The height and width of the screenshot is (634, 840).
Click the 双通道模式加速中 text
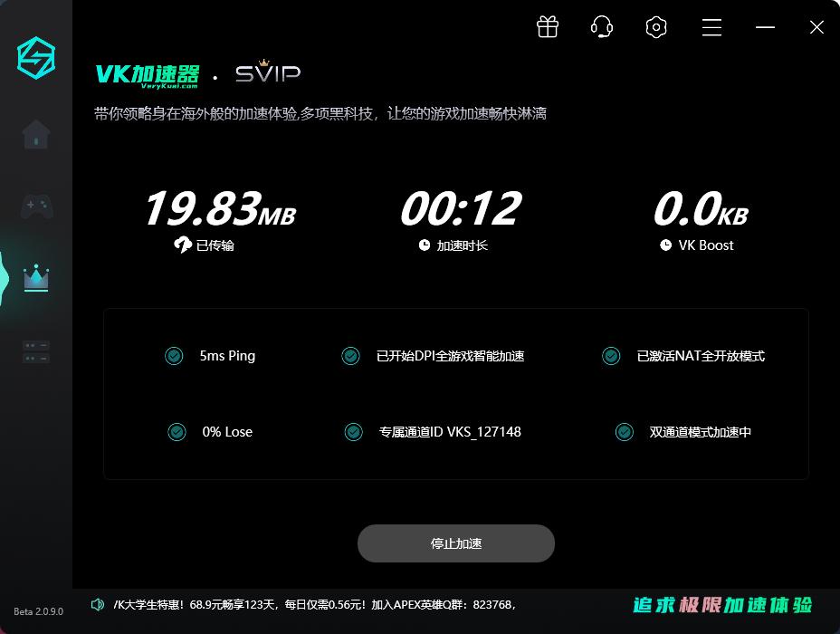pyautogui.click(x=701, y=432)
